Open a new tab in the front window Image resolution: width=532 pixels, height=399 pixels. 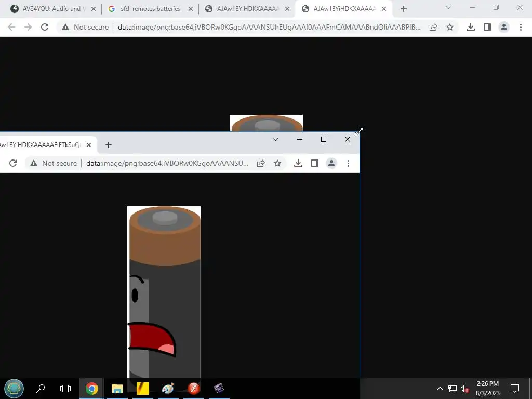click(x=108, y=145)
